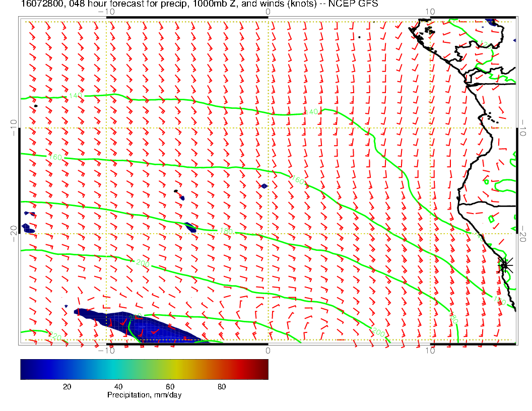This screenshot has height=411, width=532.
Task: Click the '-10' label on top axis
Action: (106, 12)
